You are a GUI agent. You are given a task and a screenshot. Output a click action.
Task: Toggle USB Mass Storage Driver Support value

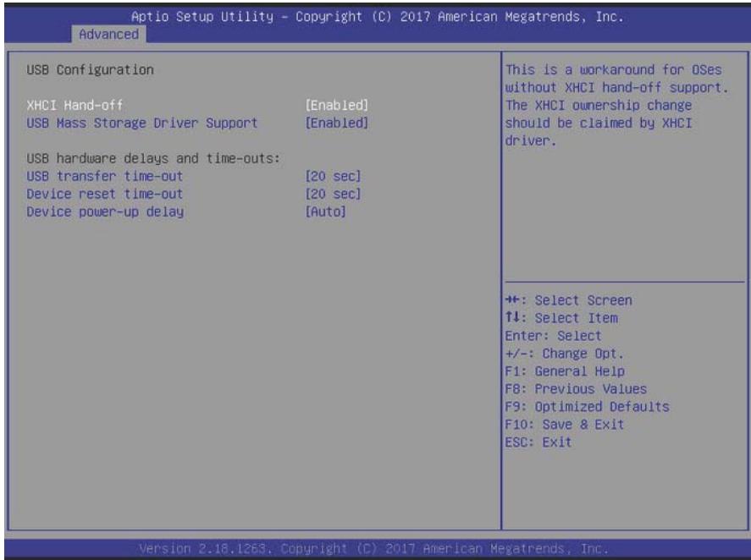coord(337,123)
